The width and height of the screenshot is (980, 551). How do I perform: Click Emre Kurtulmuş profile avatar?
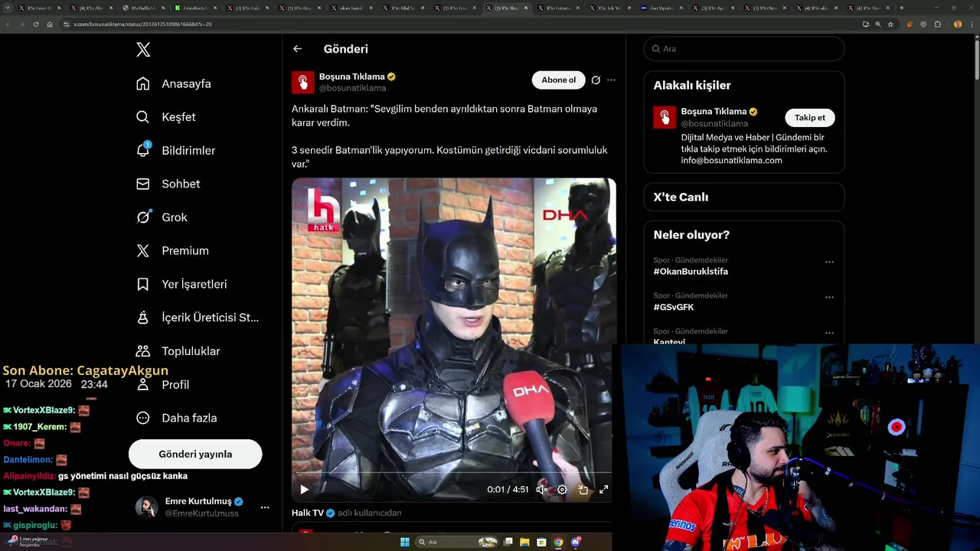[x=147, y=507]
